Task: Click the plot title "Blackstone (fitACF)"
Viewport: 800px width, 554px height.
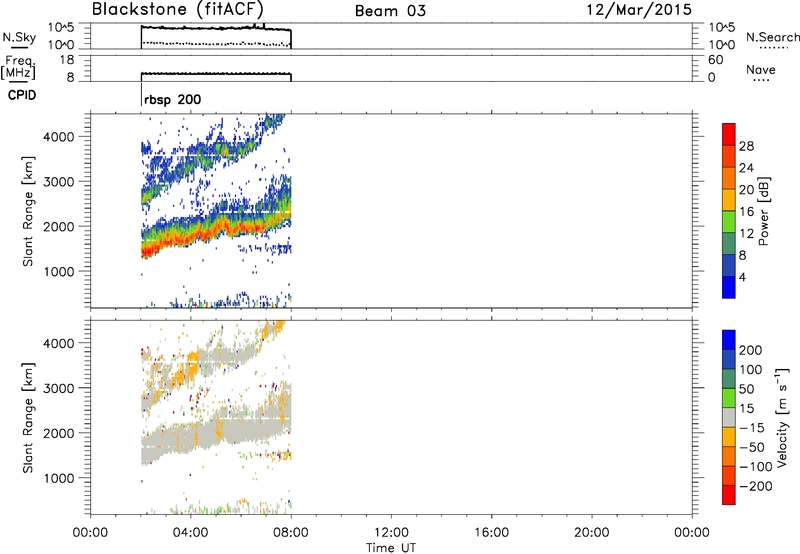Action: click(x=178, y=10)
